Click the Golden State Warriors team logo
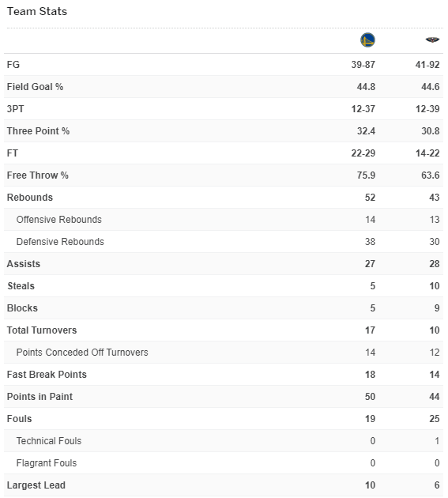The width and height of the screenshot is (448, 498). 367,40
